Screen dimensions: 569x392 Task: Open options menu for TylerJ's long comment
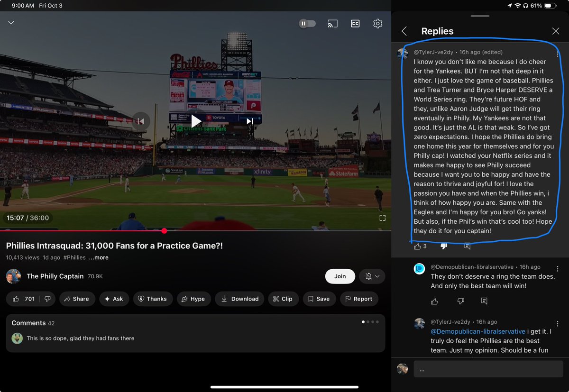558,54
